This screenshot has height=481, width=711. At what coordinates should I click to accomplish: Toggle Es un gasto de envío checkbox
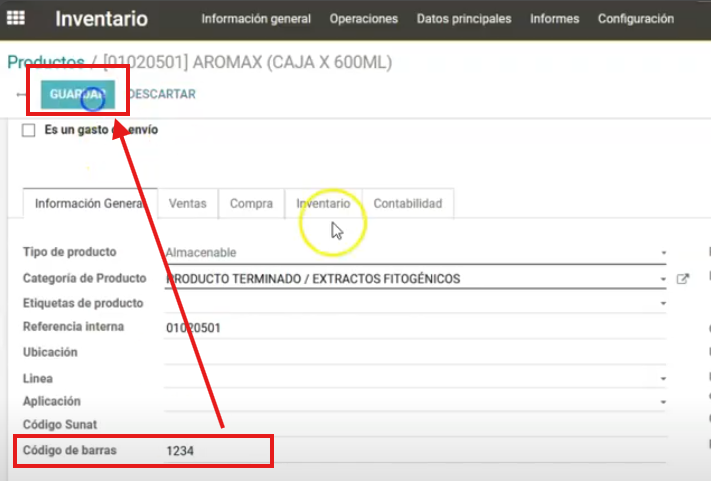(29, 130)
